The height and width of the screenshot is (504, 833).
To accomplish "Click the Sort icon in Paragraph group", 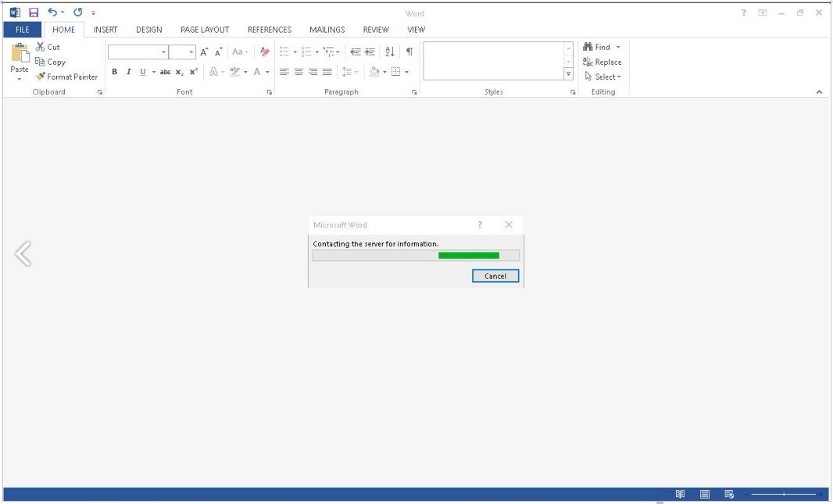I will pos(390,52).
